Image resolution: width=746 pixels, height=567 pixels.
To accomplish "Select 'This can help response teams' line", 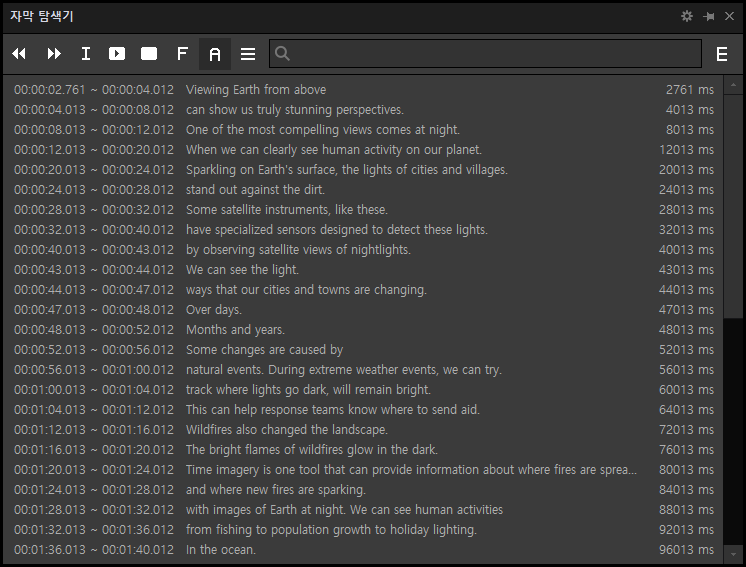I will [333, 410].
